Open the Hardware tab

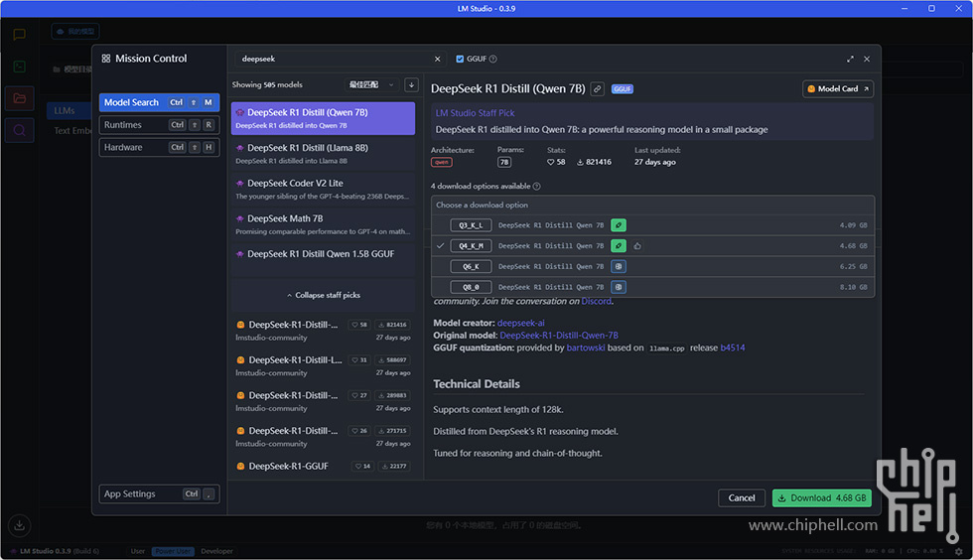(159, 147)
